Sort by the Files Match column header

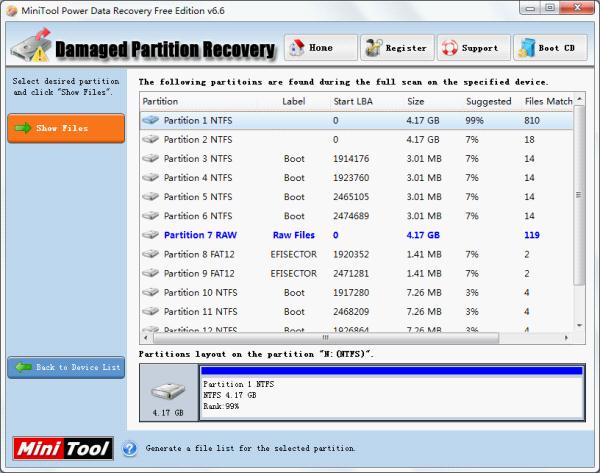[548, 101]
